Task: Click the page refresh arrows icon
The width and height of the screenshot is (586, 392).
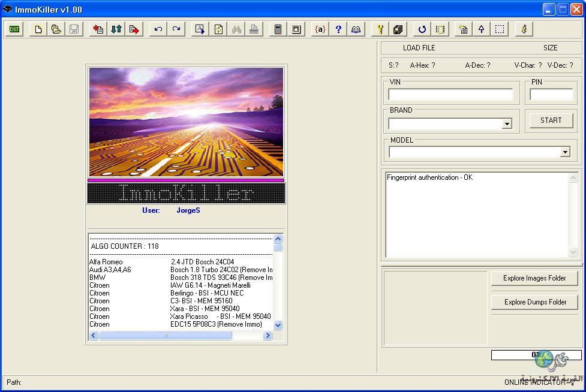Action: [x=218, y=29]
